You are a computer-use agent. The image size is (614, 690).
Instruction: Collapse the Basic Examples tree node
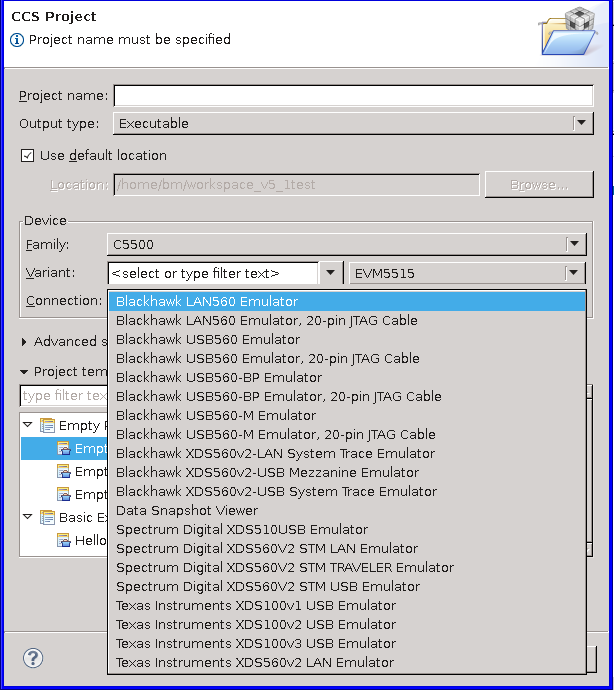tap(28, 517)
